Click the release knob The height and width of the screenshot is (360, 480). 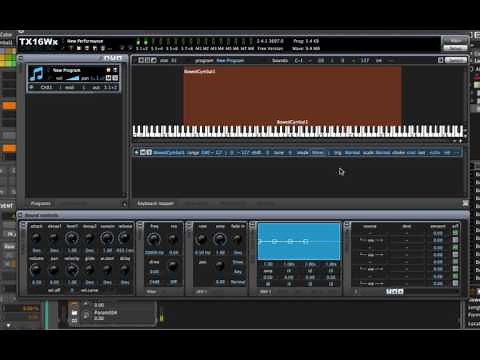click(x=124, y=238)
